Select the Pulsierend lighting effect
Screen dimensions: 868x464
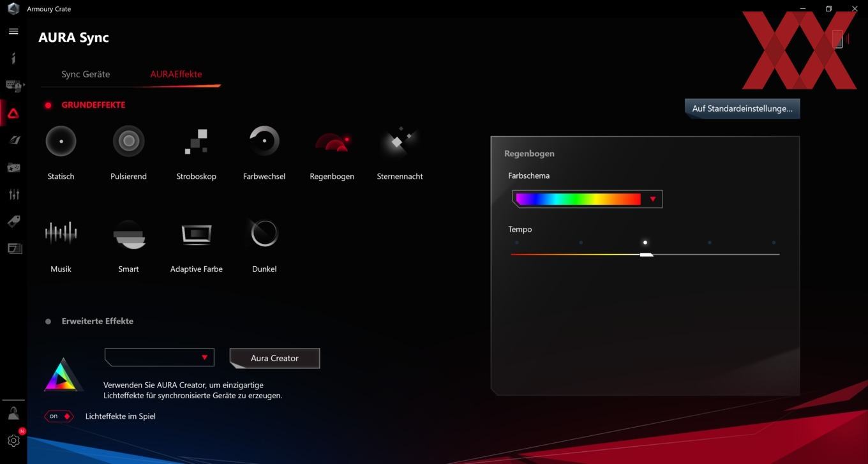coord(128,141)
